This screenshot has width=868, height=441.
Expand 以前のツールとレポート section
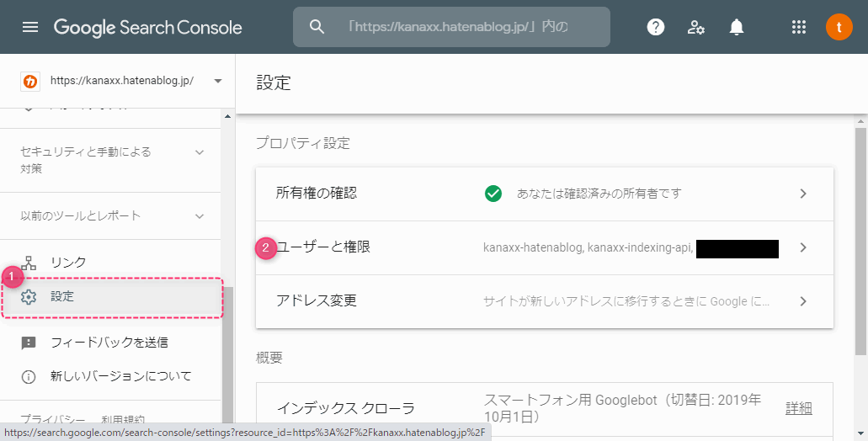(110, 215)
